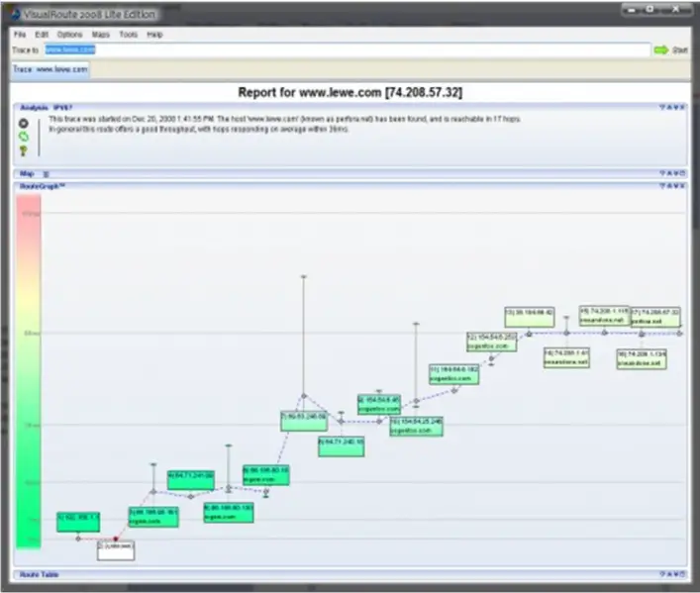Open the Tools menu
The width and height of the screenshot is (700, 593).
[129, 35]
